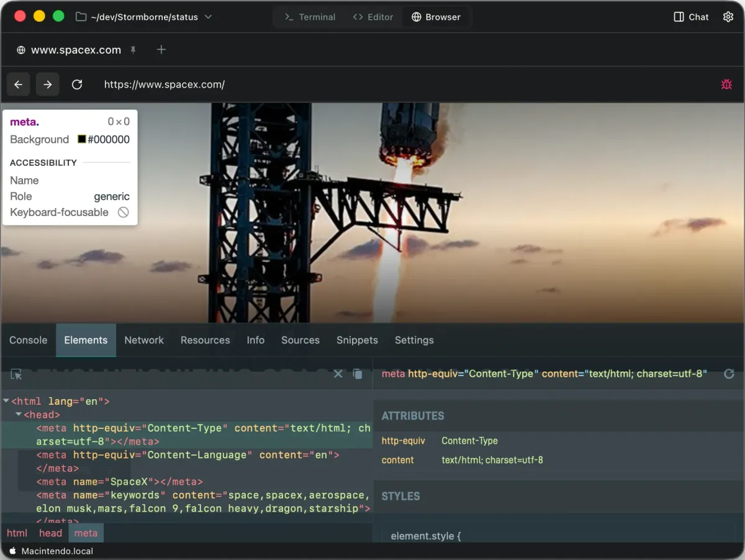Switch to the Network tab

143,340
